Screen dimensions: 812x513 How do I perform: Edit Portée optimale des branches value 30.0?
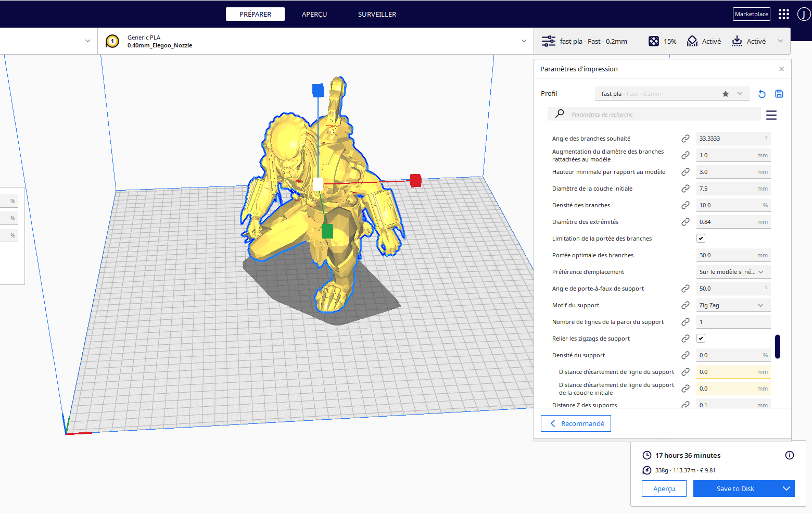pyautogui.click(x=733, y=255)
